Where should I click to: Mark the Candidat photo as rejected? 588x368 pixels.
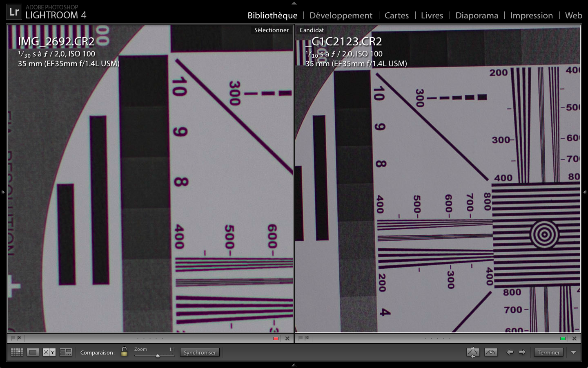tap(307, 338)
